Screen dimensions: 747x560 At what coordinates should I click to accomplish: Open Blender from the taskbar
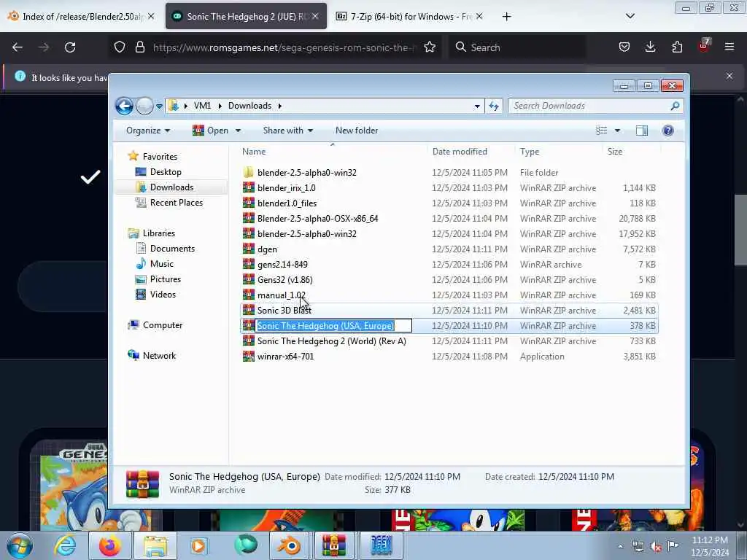[x=289, y=545]
